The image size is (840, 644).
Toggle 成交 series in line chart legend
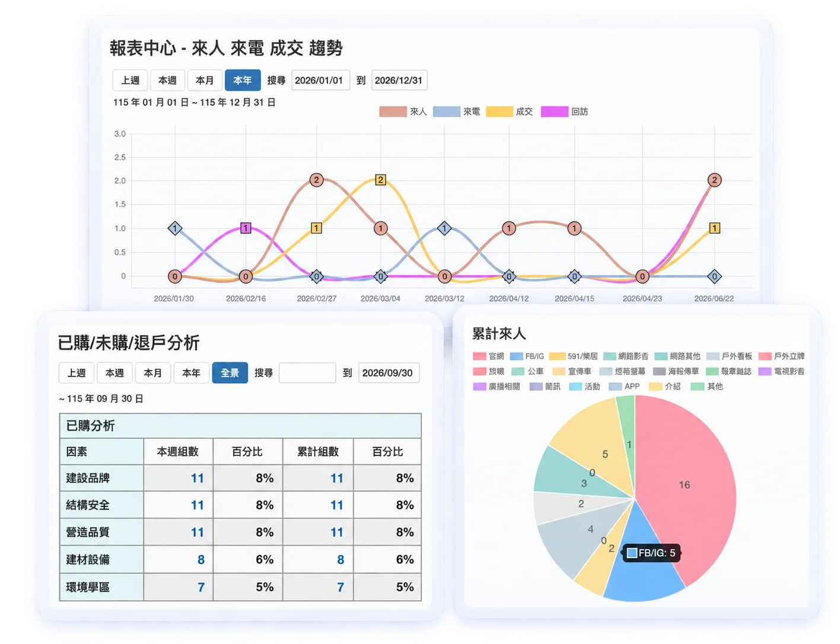point(509,111)
